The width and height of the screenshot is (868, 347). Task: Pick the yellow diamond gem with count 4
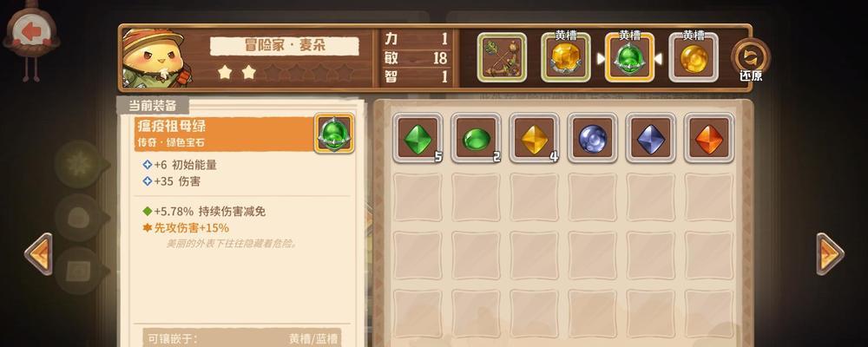coord(534,138)
